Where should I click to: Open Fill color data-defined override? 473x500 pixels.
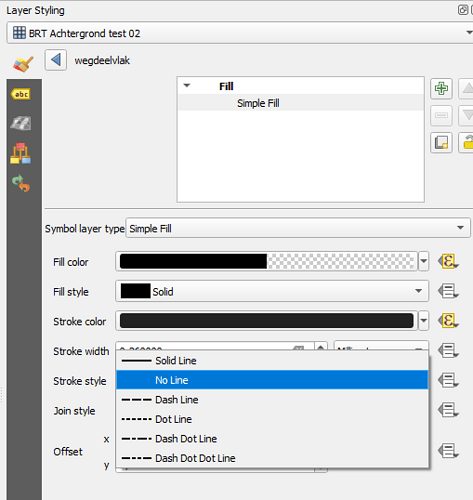(448, 261)
